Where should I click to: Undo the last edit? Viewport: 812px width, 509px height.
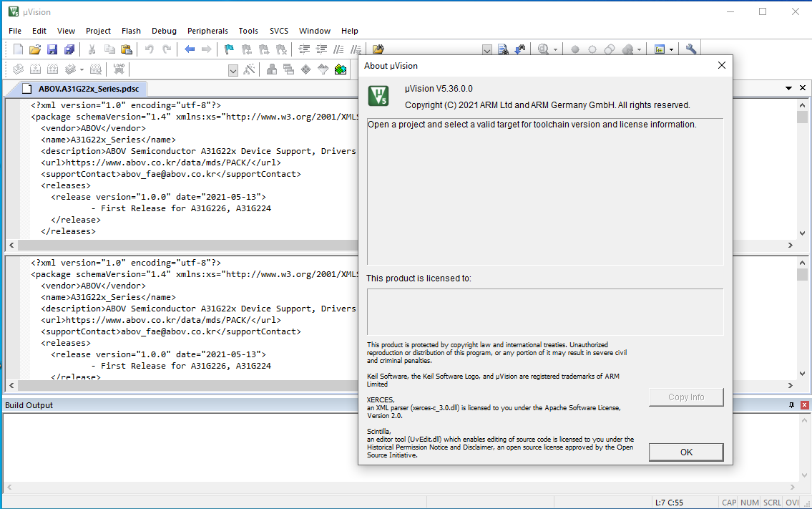(149, 49)
